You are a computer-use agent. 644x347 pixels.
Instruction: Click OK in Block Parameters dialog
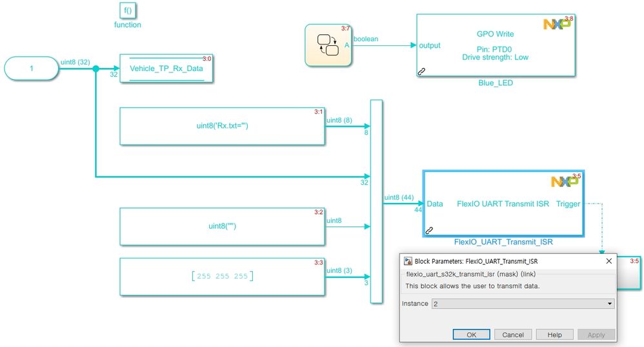click(x=472, y=335)
